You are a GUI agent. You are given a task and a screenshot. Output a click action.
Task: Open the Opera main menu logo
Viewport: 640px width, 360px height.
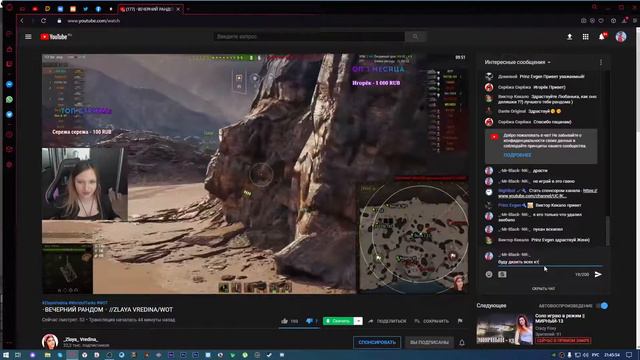point(9,8)
